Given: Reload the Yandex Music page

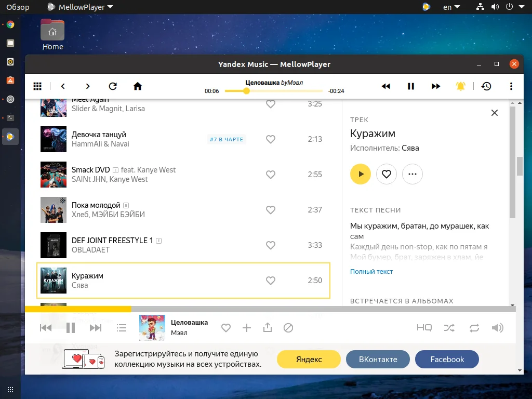Looking at the screenshot, I should [112, 86].
